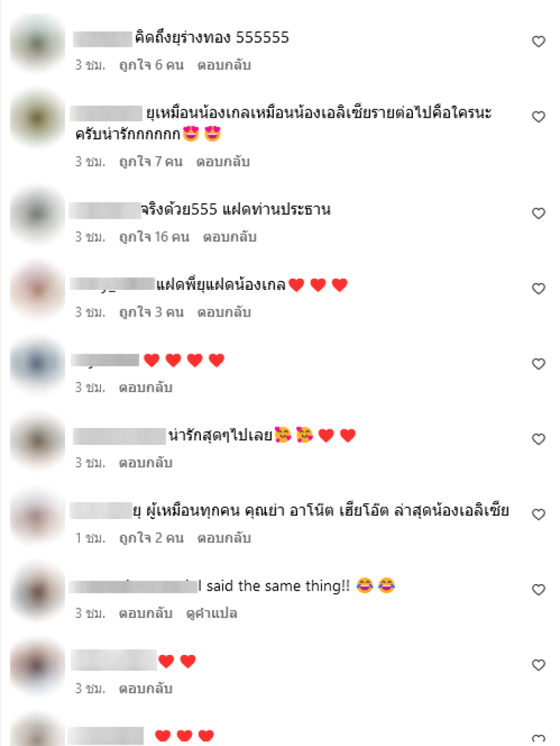Reply to the comment with two red hearts

tap(146, 689)
